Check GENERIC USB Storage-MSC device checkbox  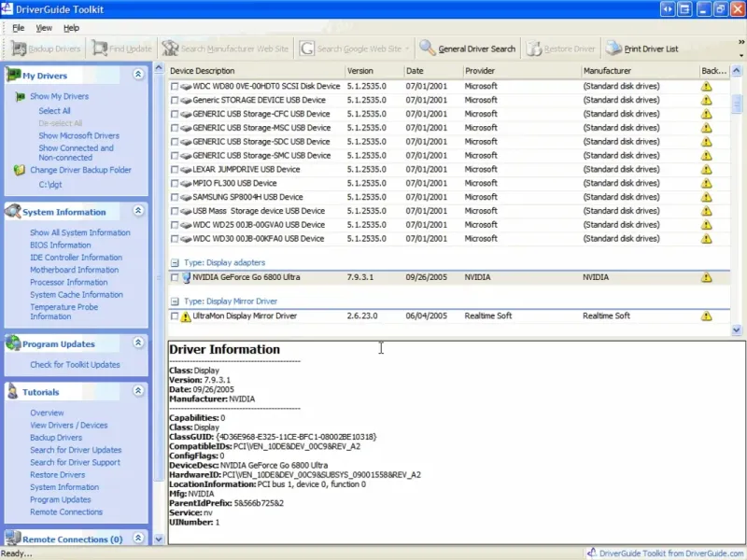175,128
